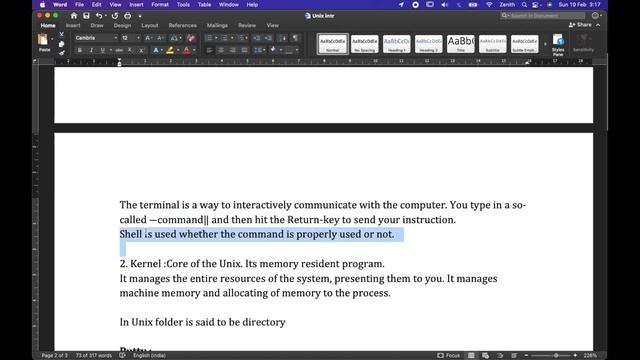
Task: Open the line spacing dropdown
Action: (264, 50)
